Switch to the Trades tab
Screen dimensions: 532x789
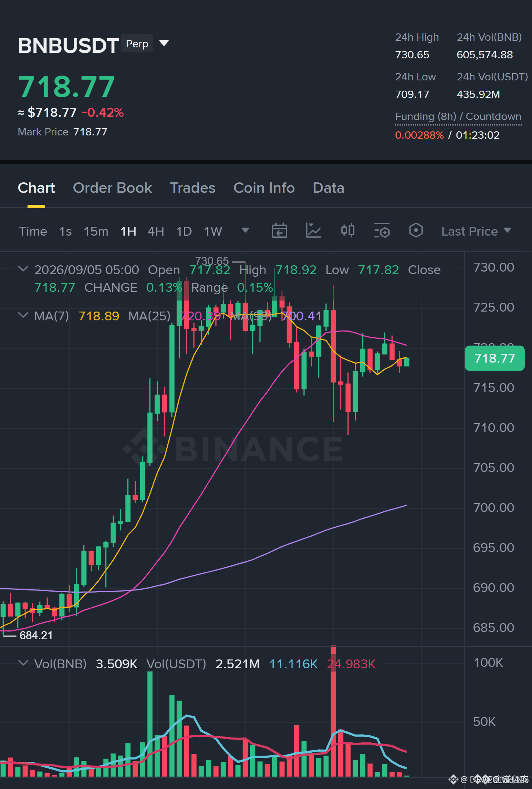(x=193, y=188)
